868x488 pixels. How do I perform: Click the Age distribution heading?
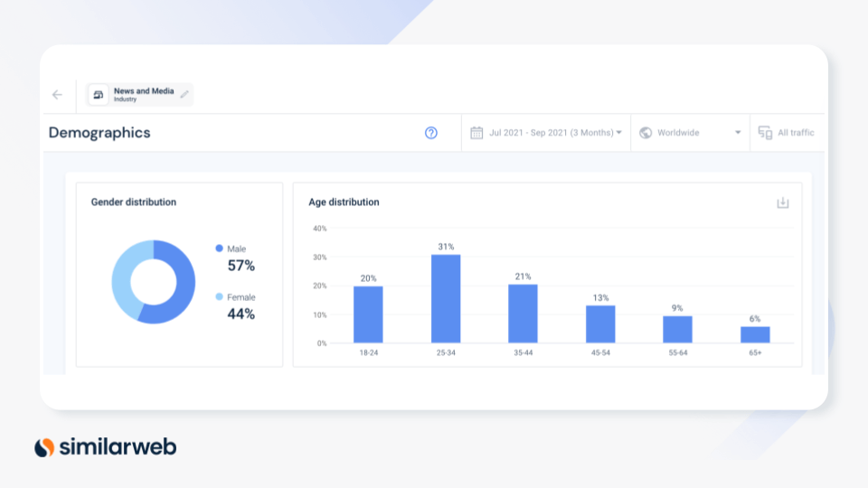(x=344, y=202)
